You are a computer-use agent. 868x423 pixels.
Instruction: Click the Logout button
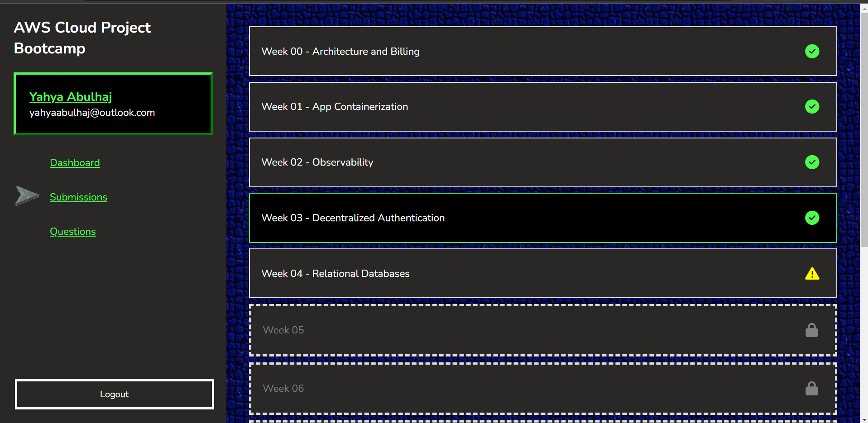pyautogui.click(x=114, y=394)
